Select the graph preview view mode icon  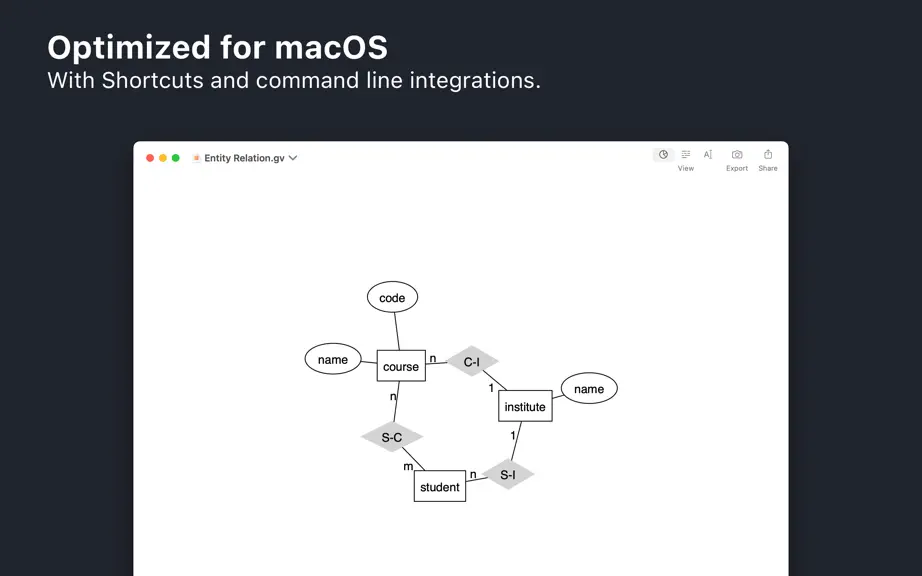tap(663, 155)
